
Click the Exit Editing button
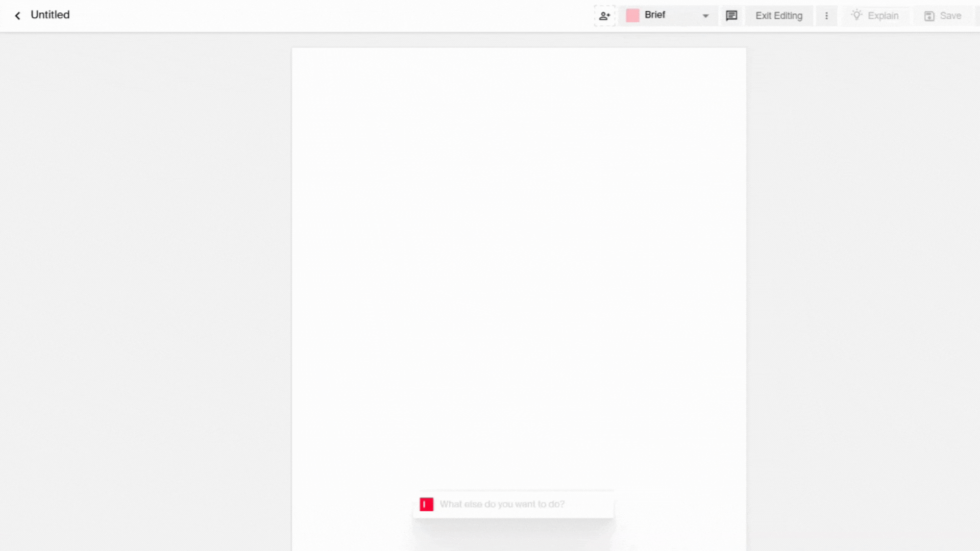(x=778, y=16)
